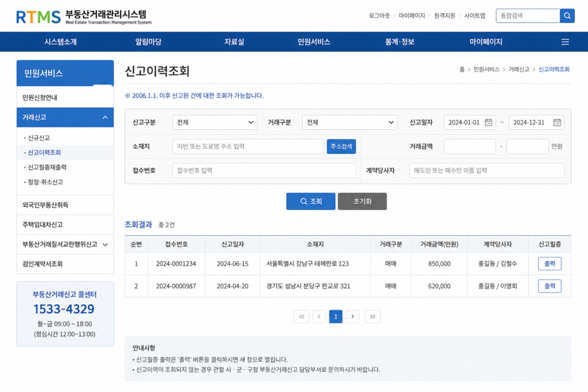The width and height of the screenshot is (588, 392).
Task: Click 민원서비스 in breadcrumb
Action: [486, 69]
